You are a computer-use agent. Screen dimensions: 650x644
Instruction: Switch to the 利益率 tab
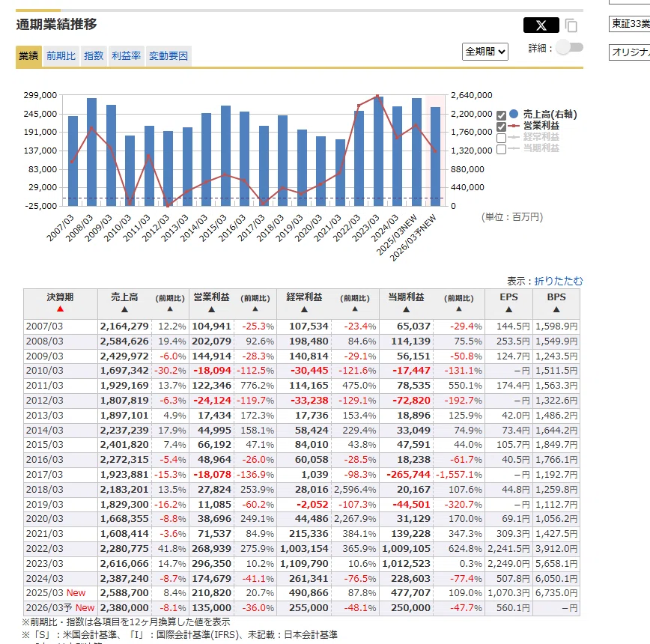126,56
